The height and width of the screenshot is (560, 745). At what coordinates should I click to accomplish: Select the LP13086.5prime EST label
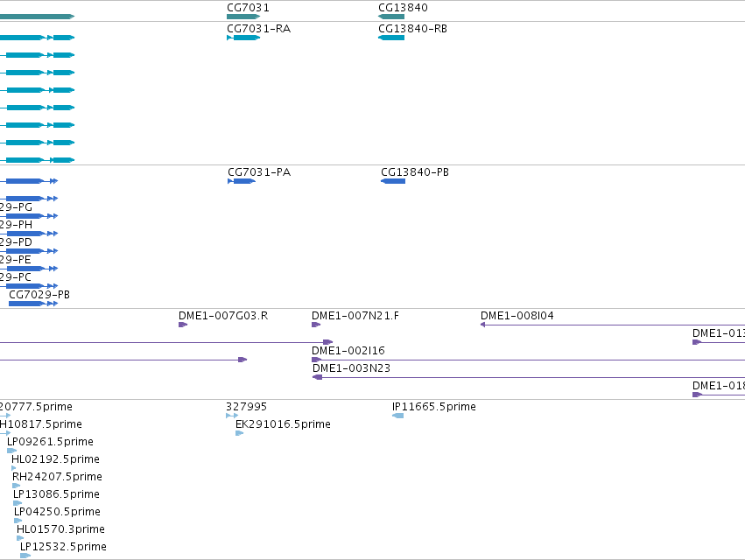(x=56, y=494)
